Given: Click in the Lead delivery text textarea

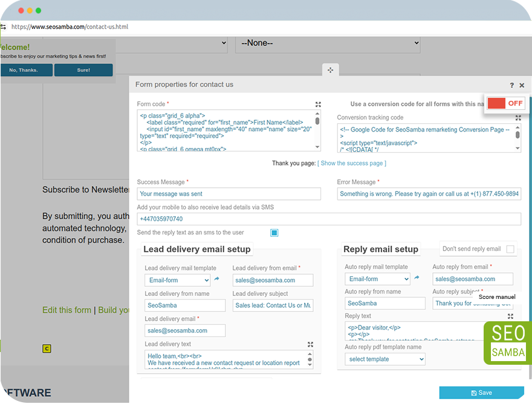Looking at the screenshot, I should point(225,359).
